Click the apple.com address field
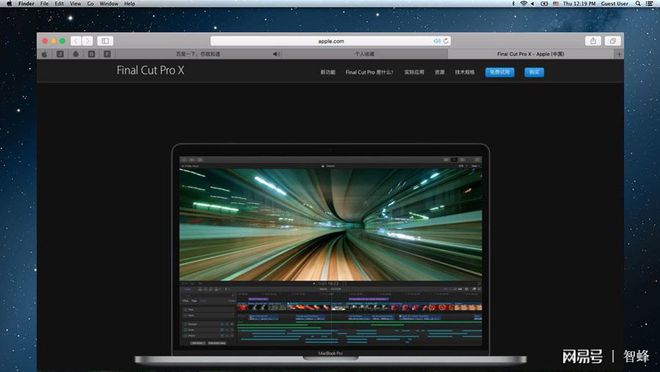The image size is (660, 372). point(330,41)
